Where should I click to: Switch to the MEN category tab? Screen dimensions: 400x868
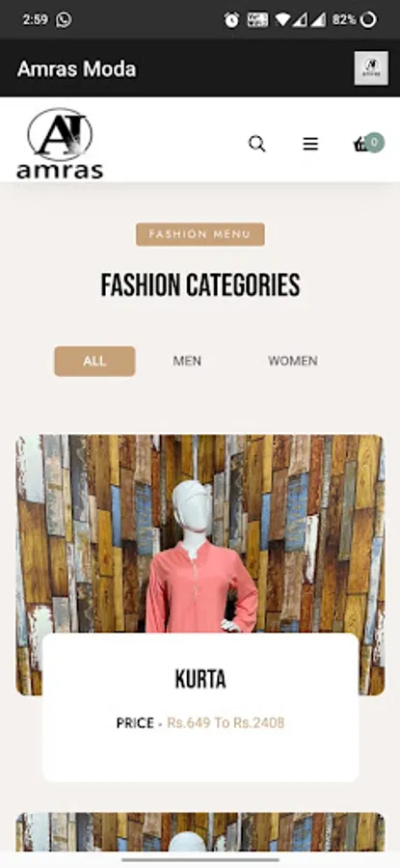pos(187,362)
